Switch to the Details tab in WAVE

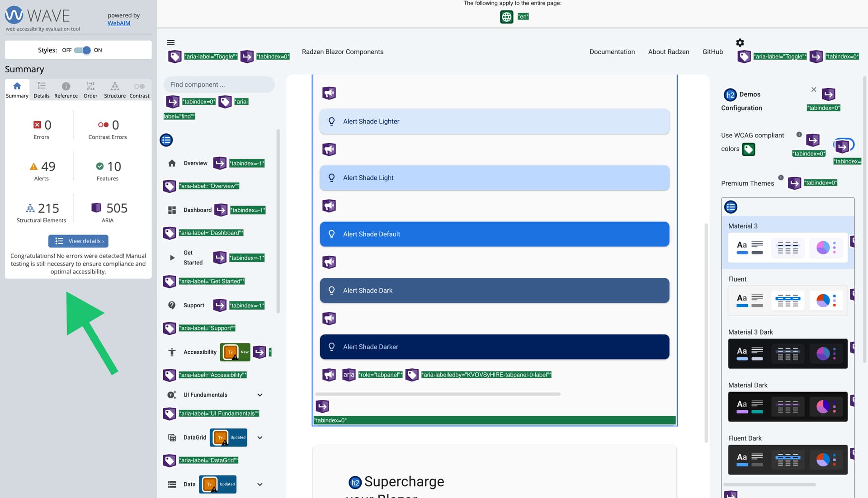(42, 89)
